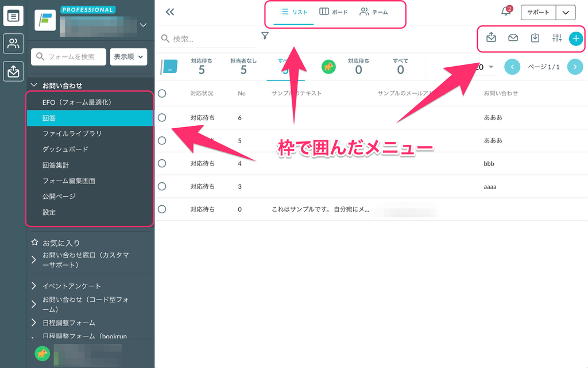The height and width of the screenshot is (368, 588).
Task: Open row with aaaa inquiry
Action: 372,186
